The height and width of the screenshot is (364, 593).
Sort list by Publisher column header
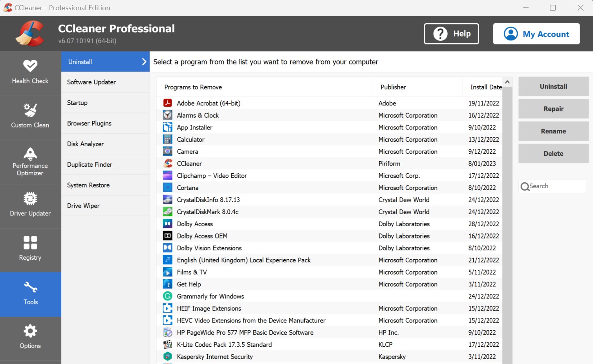point(393,87)
